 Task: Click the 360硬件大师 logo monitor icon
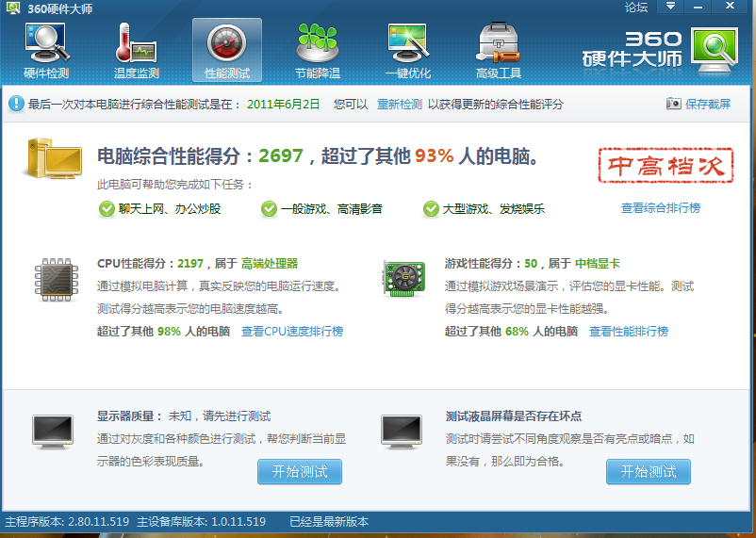point(715,50)
